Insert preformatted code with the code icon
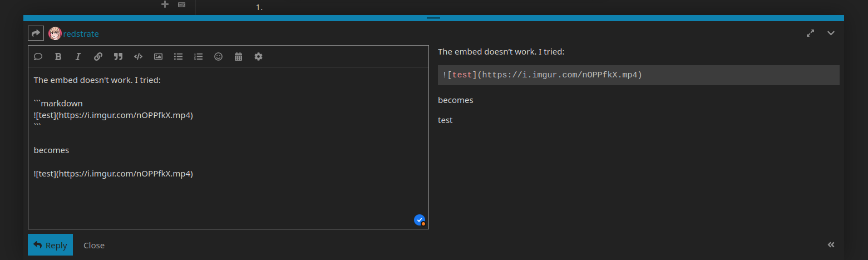This screenshot has width=868, height=260. 138,56
